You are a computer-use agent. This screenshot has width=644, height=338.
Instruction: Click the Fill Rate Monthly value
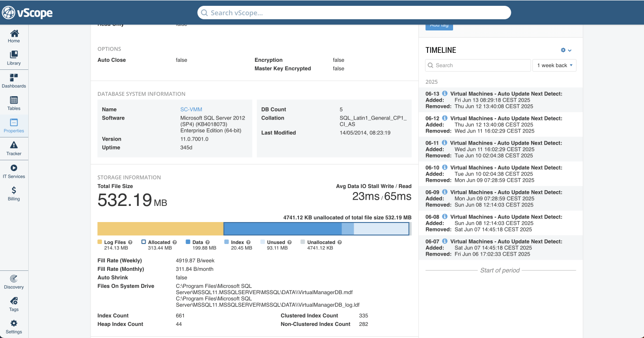click(x=194, y=269)
